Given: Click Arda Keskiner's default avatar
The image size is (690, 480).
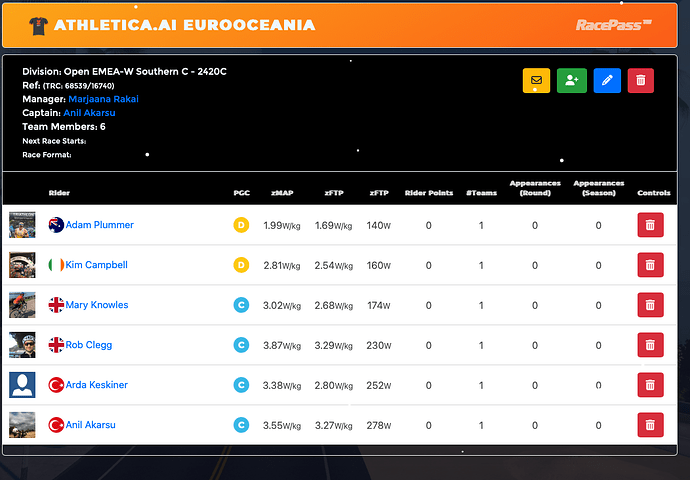Looking at the screenshot, I should (22, 385).
